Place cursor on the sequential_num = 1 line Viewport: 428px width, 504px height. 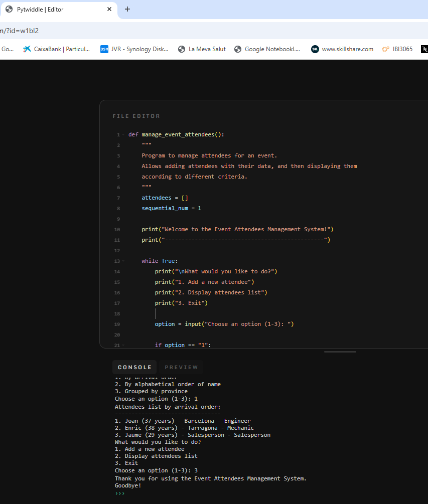172,208
